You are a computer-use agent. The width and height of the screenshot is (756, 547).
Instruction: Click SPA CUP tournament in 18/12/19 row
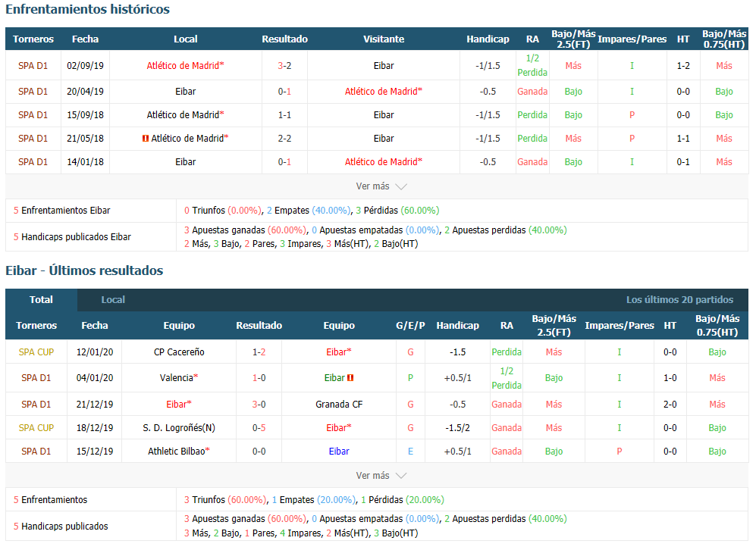(36, 428)
